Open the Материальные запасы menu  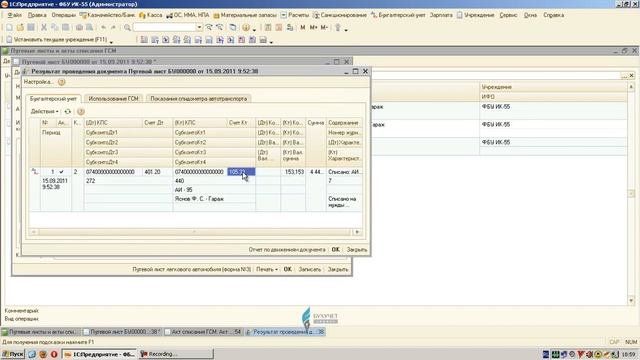[x=245, y=15]
